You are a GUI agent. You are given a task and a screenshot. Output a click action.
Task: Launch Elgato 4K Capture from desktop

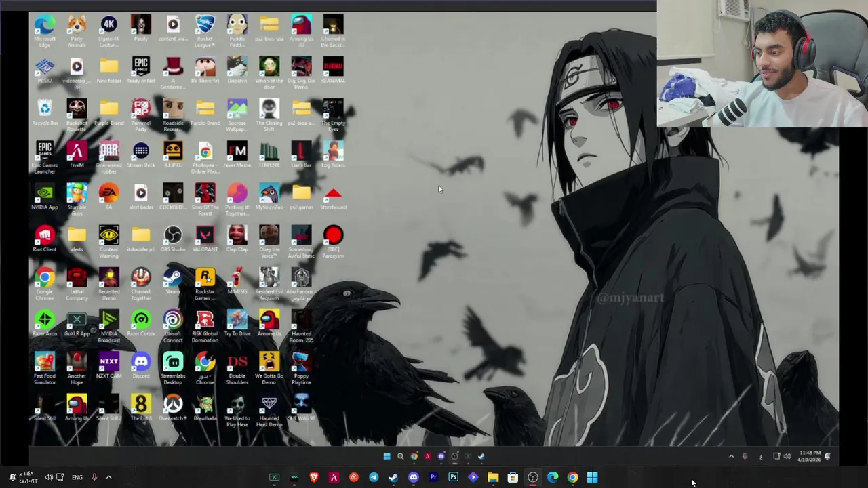click(x=108, y=31)
